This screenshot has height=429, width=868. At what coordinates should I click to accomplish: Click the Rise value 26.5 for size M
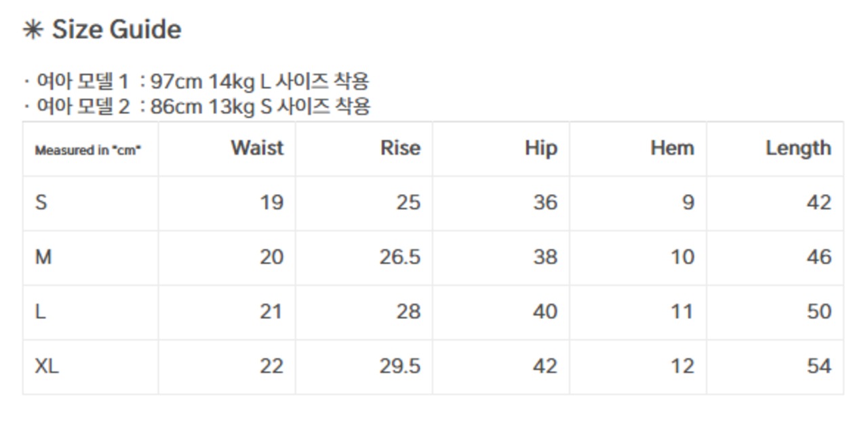pos(399,257)
